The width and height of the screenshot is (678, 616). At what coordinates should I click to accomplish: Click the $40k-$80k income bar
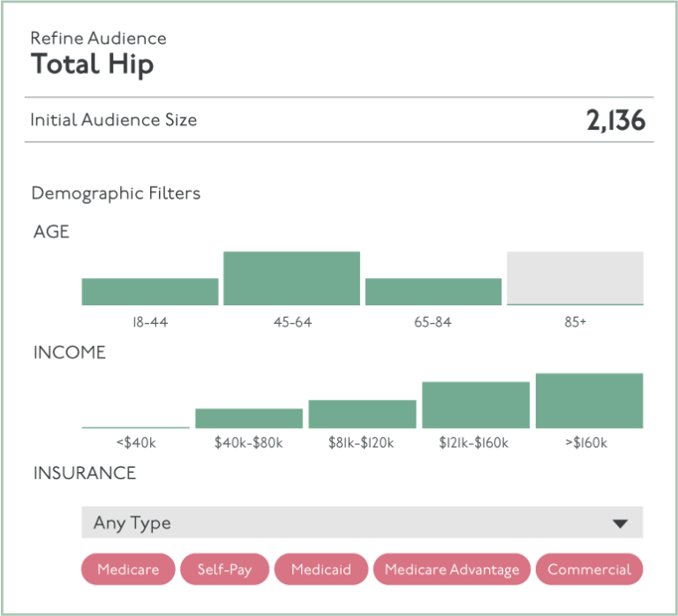point(249,418)
